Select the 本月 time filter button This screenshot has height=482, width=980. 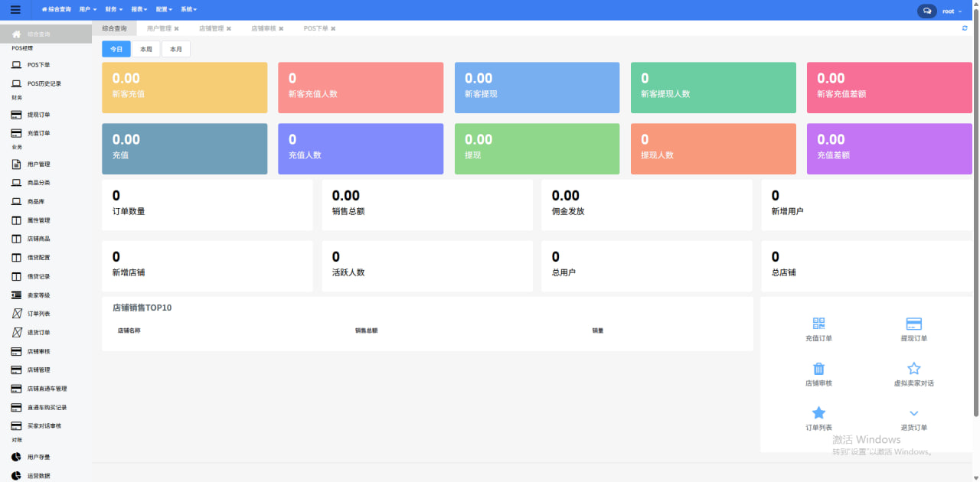176,49
